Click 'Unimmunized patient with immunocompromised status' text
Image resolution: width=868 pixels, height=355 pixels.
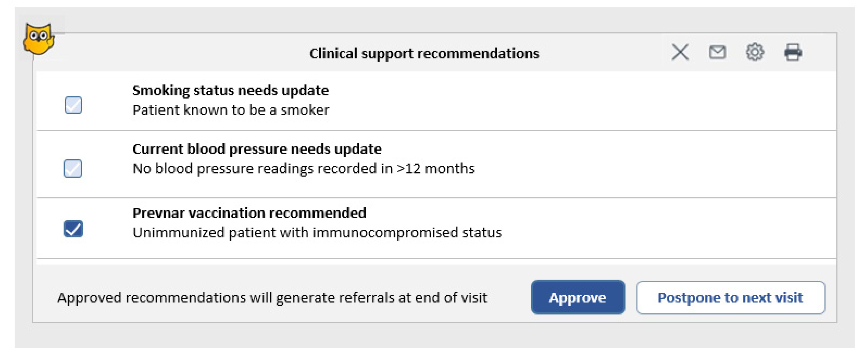317,232
